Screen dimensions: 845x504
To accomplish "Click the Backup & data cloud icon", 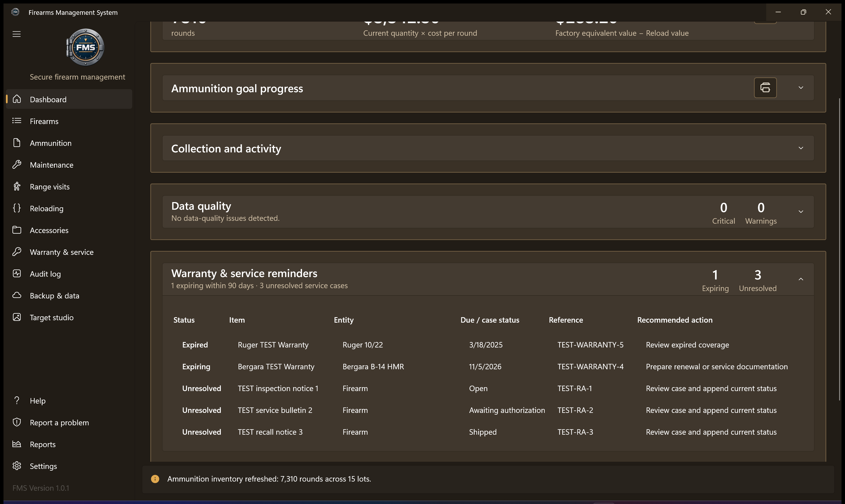I will click(17, 295).
